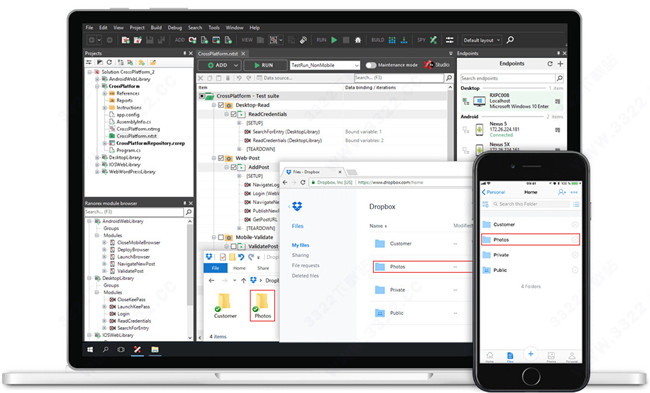Open the TestRun_NonMobile run configuration dropdown

(356, 66)
